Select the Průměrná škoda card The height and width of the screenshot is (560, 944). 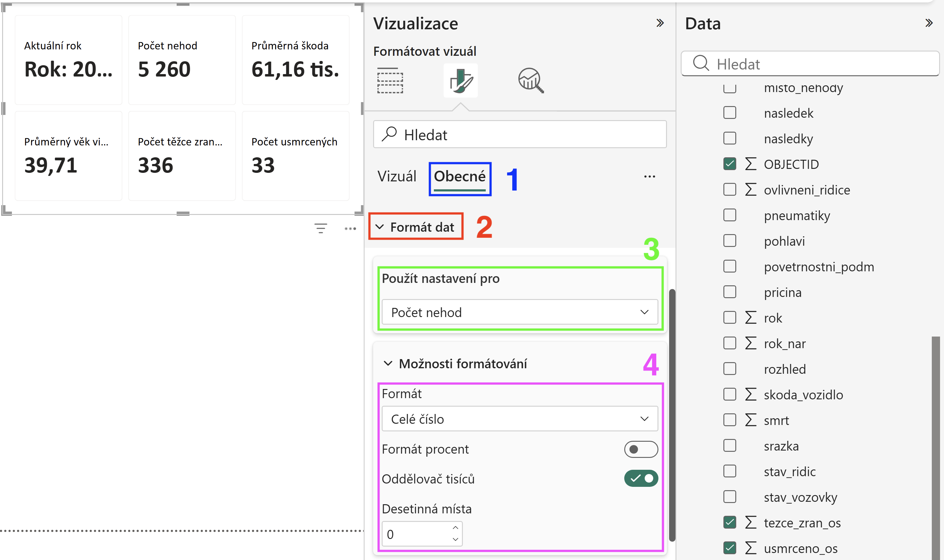pyautogui.click(x=296, y=60)
